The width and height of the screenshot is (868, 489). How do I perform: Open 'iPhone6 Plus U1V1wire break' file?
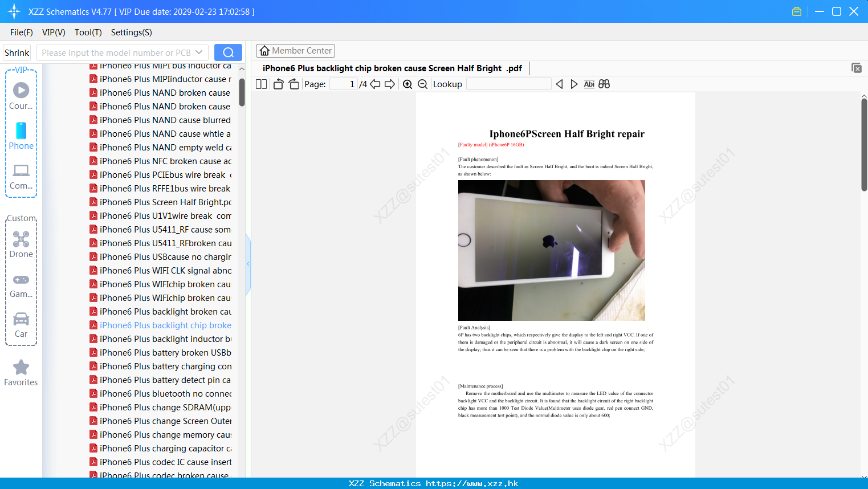[161, 216]
